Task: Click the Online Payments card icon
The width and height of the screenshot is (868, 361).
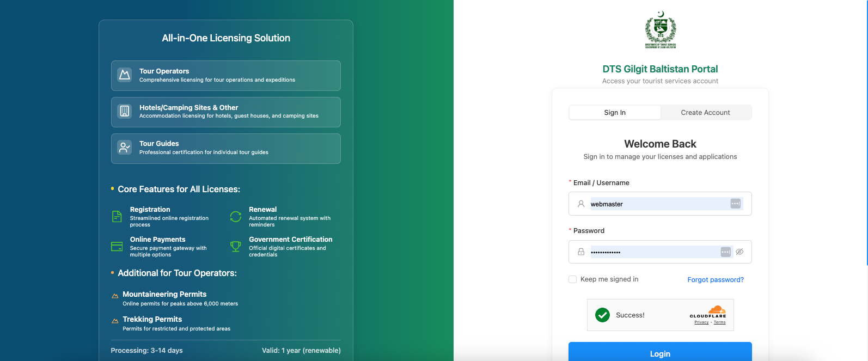Action: (x=117, y=247)
